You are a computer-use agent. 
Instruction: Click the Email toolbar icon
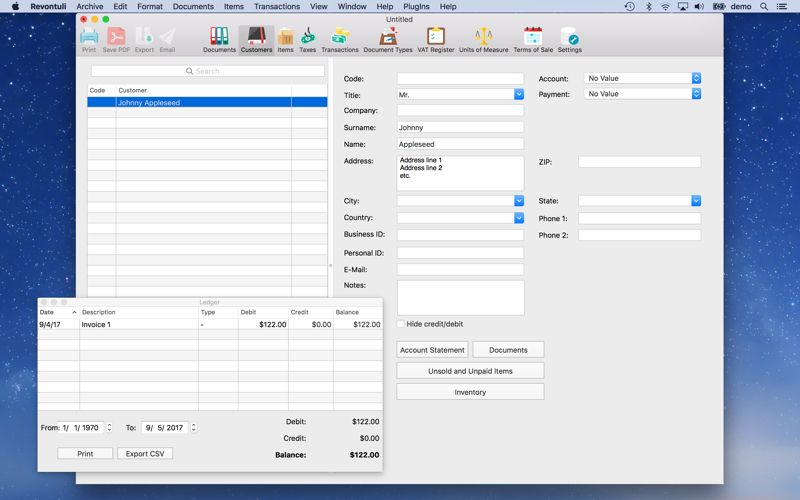167,40
